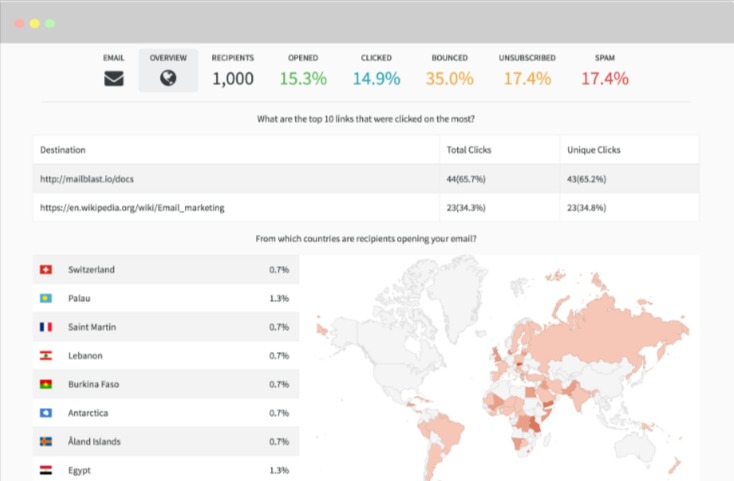Click Palau's 1.3% open rate
The image size is (734, 481).
click(279, 298)
